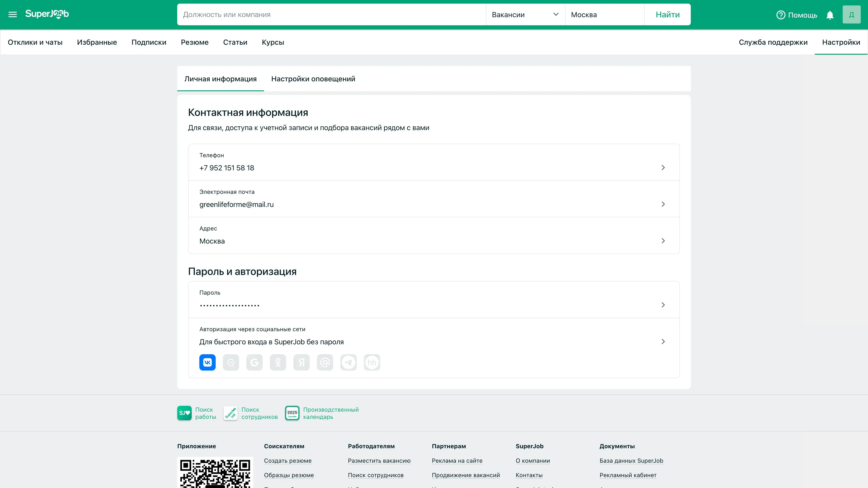868x488 pixels.
Task: Click the Google authorization icon
Action: click(254, 362)
